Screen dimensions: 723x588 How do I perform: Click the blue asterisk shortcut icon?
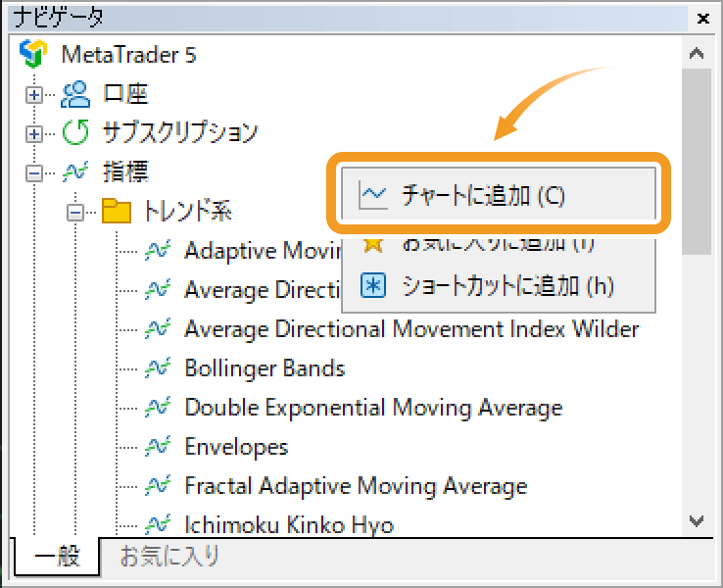tap(373, 286)
